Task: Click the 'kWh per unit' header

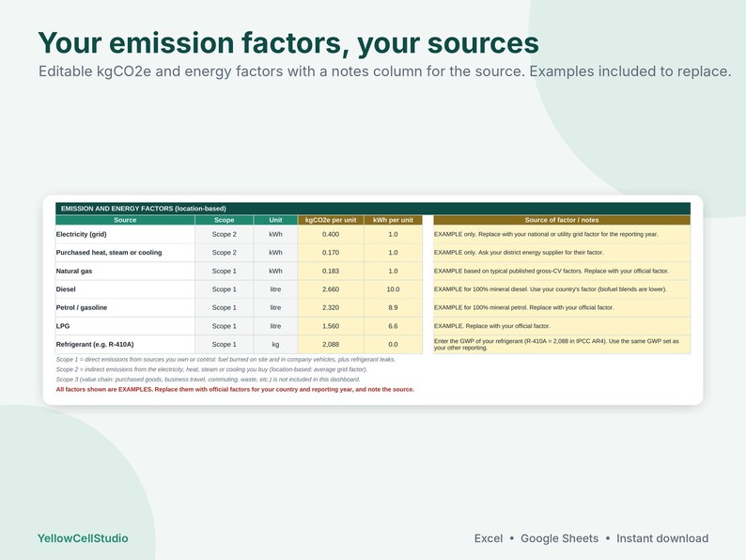Action: (x=393, y=220)
